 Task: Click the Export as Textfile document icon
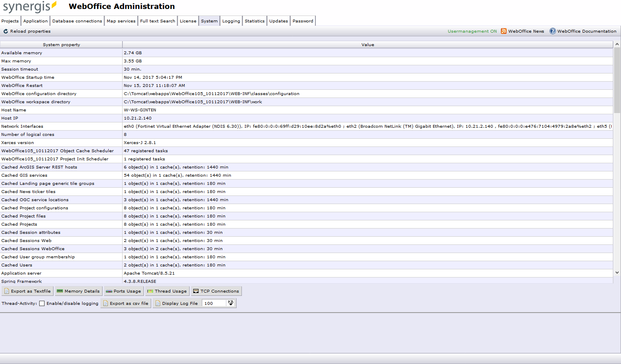pos(7,291)
